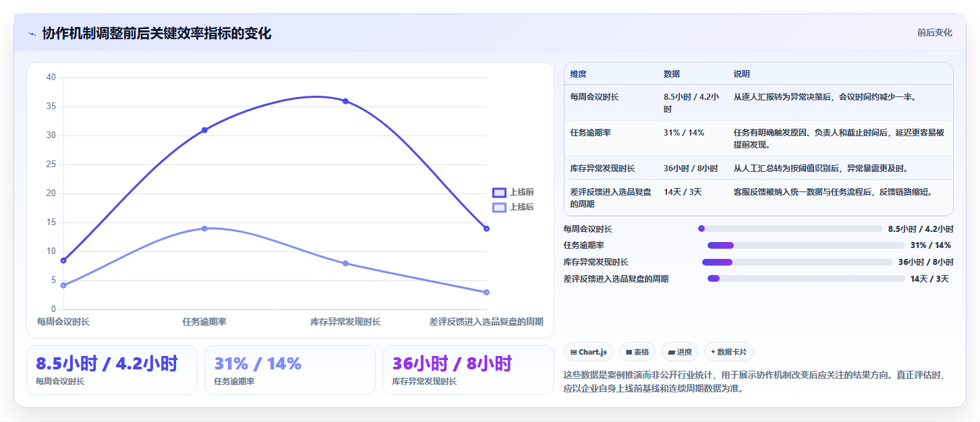Click the 上线后 point at 8
The image size is (980, 422).
(345, 263)
